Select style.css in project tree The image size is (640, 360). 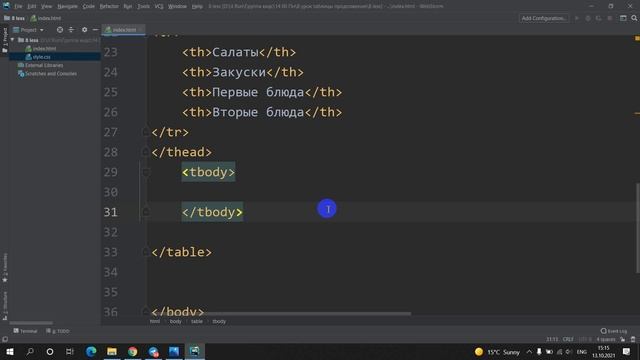coord(41,57)
